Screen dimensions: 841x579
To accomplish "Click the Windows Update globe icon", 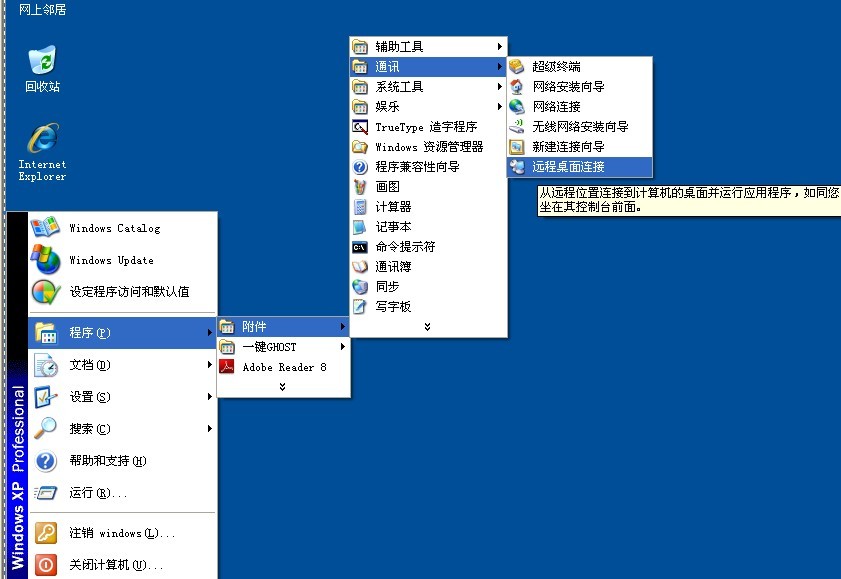I will pyautogui.click(x=45, y=259).
